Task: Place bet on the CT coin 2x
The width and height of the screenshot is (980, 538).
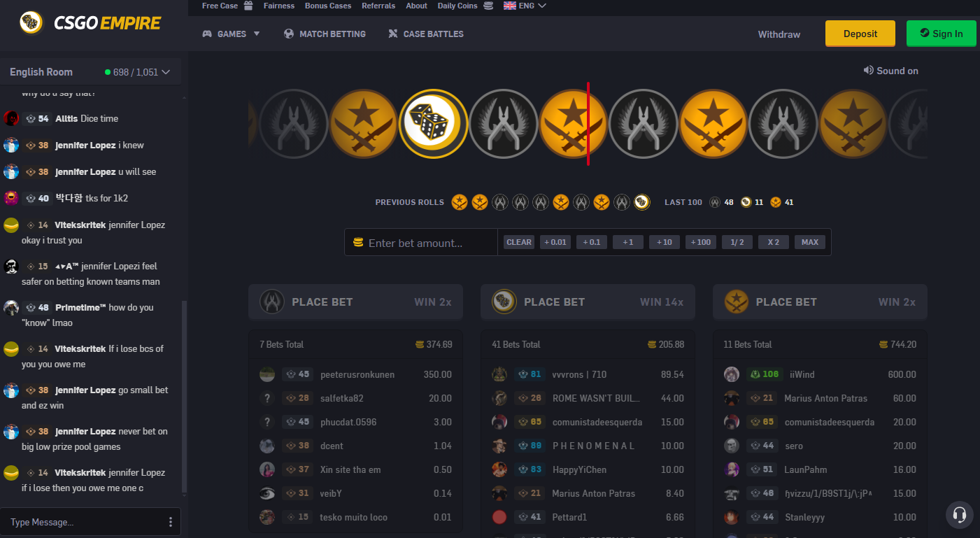Action: click(x=355, y=302)
